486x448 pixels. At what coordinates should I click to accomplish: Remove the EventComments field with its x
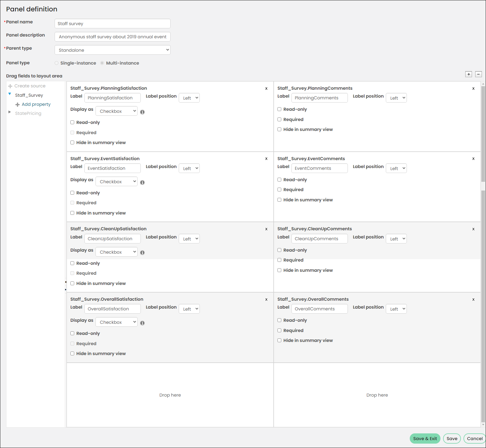point(473,159)
